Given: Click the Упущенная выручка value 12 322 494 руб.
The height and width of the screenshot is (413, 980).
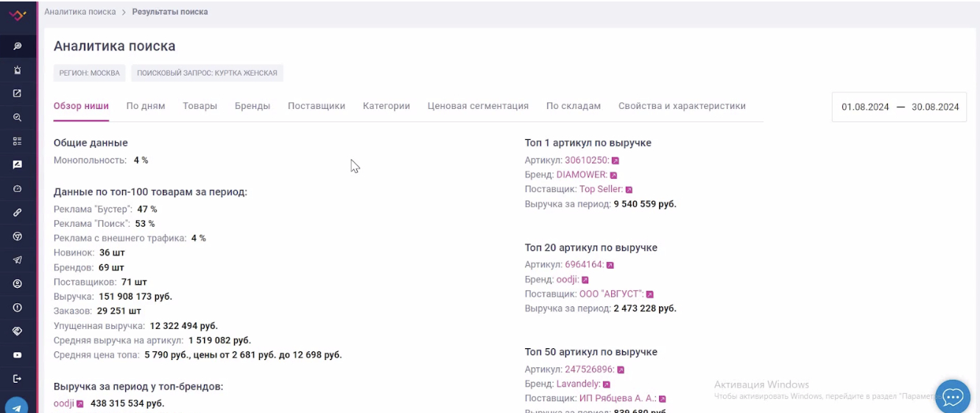Looking at the screenshot, I should click(184, 326).
